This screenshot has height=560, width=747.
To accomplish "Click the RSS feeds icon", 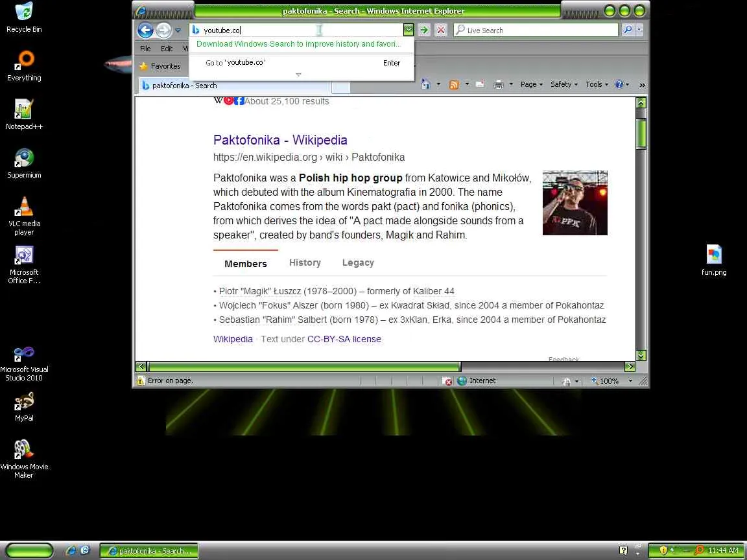I will coord(454,84).
